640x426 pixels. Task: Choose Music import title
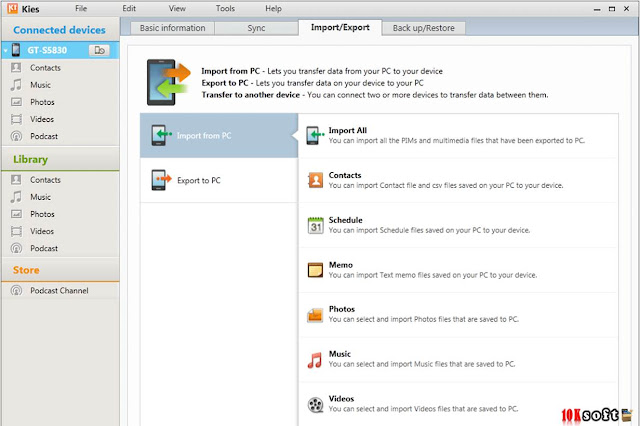coord(340,354)
